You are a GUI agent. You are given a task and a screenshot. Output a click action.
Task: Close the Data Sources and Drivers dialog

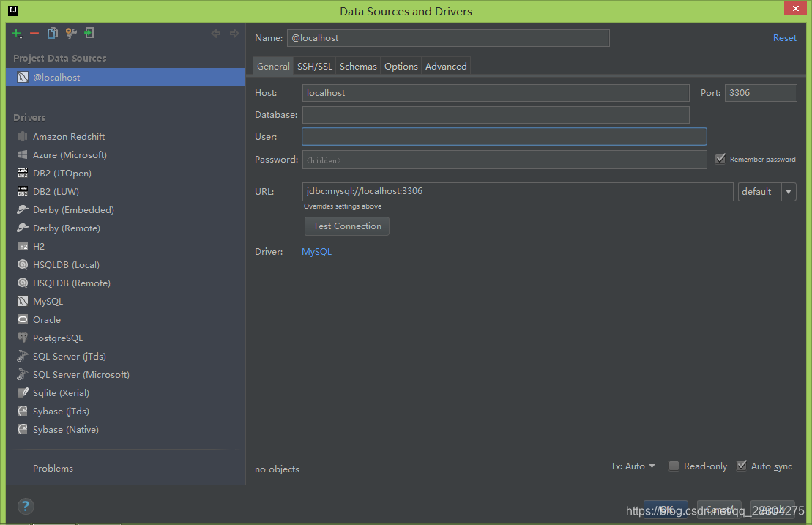(795, 8)
